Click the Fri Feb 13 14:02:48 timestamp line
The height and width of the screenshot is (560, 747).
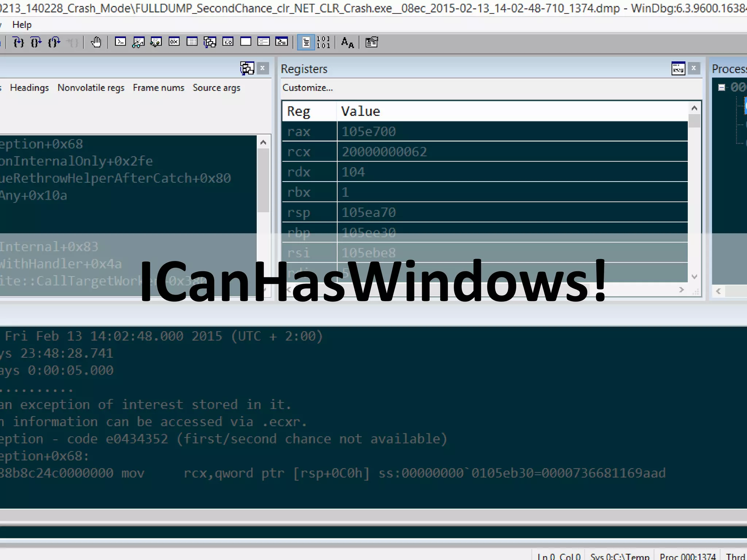(x=164, y=336)
